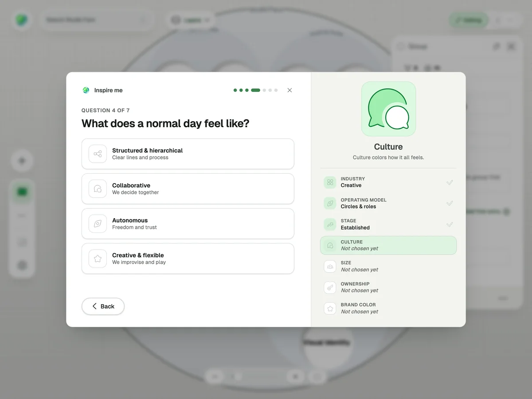The image size is (532, 399).
Task: Click the Brand color star icon
Action: (330, 308)
